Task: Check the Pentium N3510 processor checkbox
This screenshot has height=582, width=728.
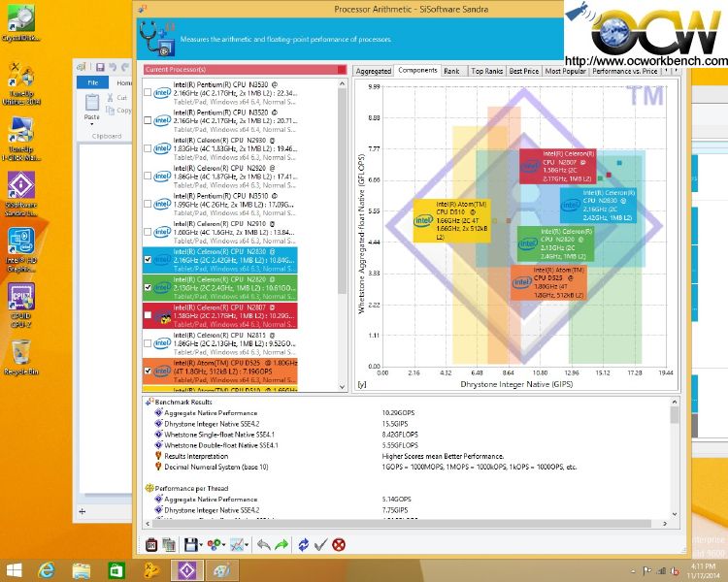Action: tap(148, 204)
